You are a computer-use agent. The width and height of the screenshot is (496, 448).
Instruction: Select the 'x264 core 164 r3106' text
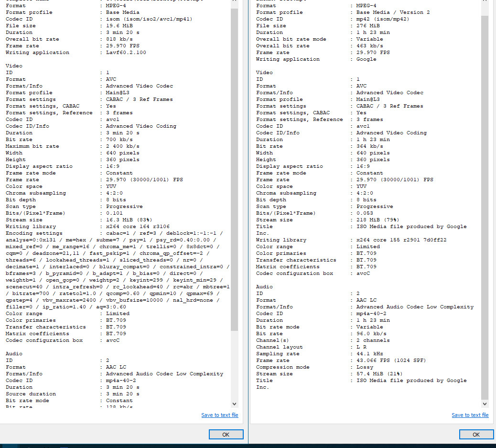tap(138, 227)
